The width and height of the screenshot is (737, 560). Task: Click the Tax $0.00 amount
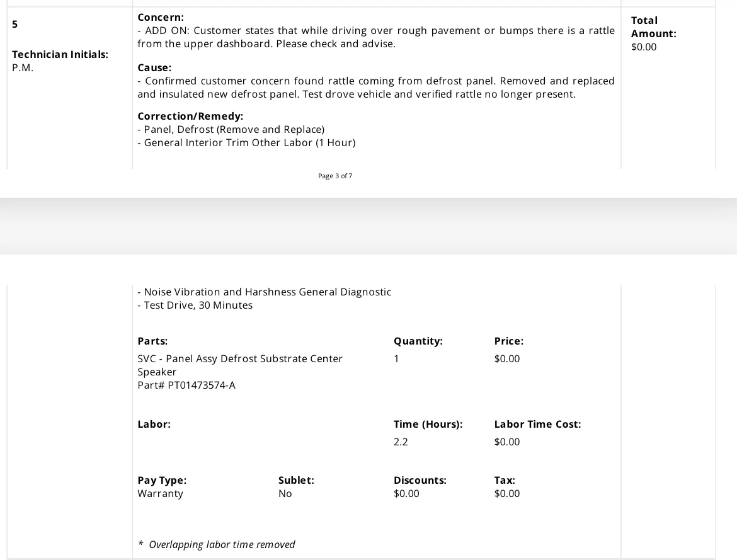(506, 494)
